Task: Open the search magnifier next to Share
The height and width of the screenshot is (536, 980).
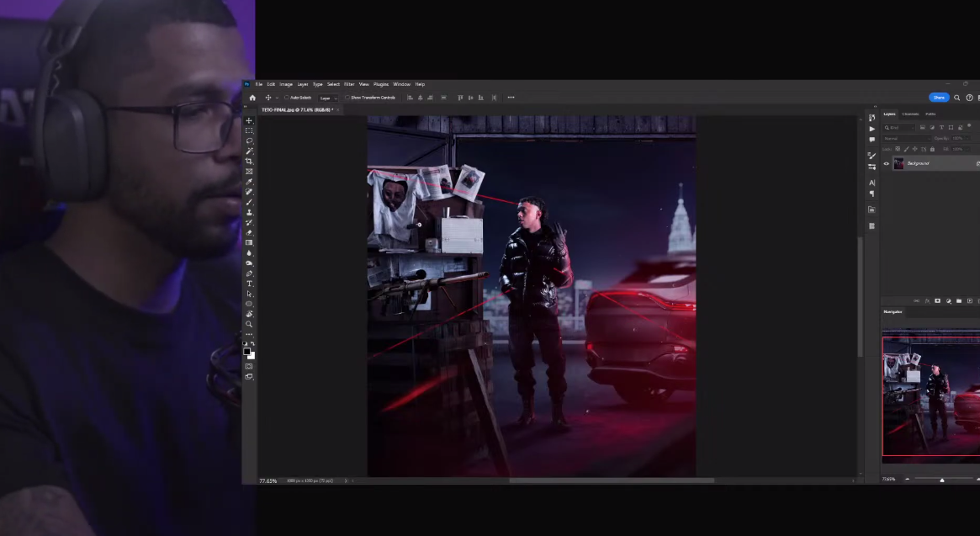Action: (x=957, y=98)
